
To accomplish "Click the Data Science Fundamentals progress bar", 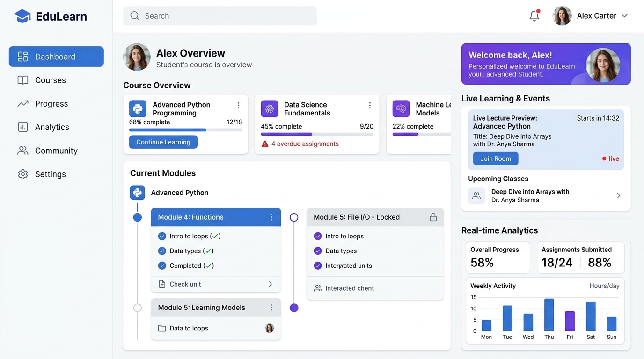I will click(x=317, y=134).
